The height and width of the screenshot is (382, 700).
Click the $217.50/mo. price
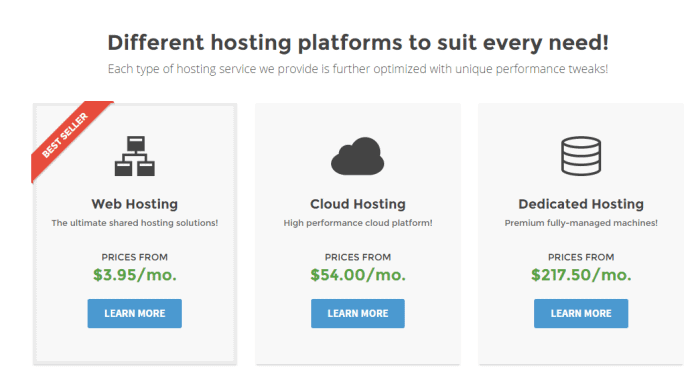pos(581,274)
